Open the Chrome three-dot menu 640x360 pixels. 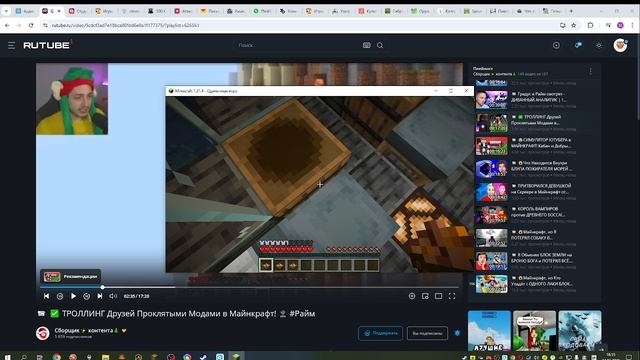632,25
